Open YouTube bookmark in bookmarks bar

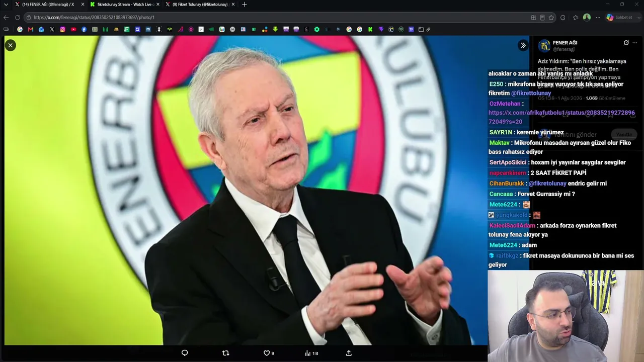tap(73, 29)
